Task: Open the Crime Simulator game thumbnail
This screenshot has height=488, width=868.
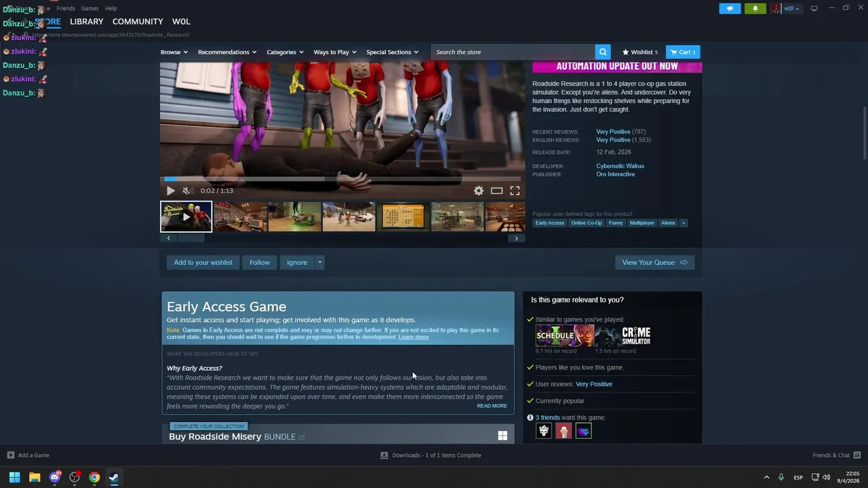Action: [625, 335]
